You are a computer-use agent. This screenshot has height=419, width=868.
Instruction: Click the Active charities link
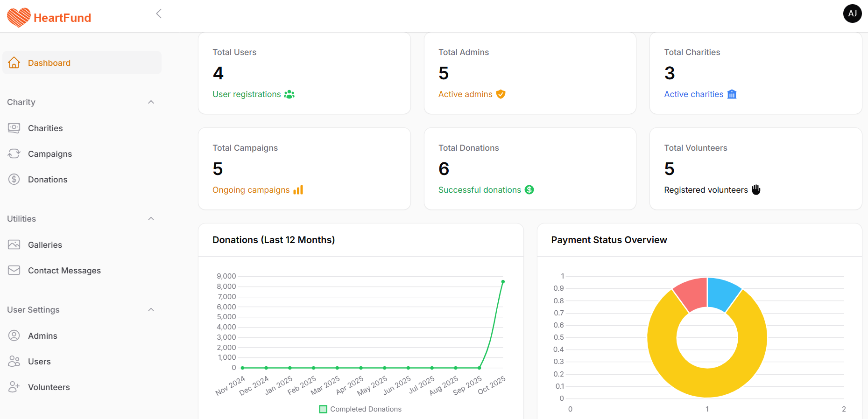693,94
